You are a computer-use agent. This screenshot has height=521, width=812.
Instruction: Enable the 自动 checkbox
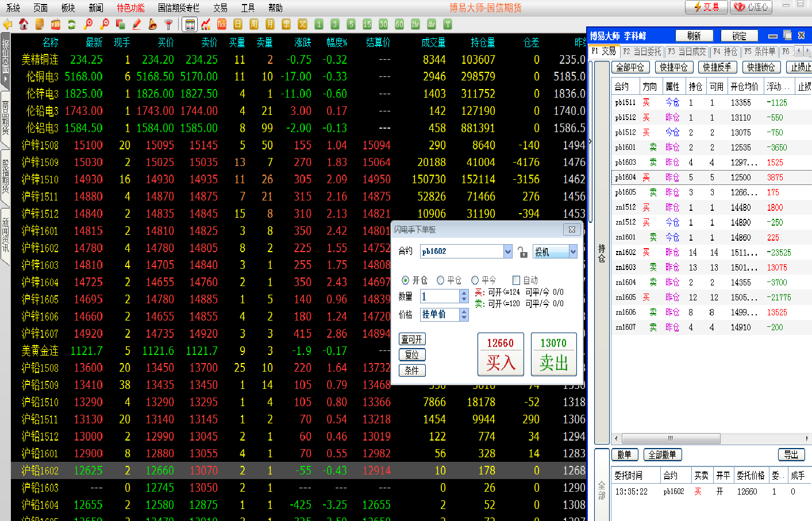516,280
